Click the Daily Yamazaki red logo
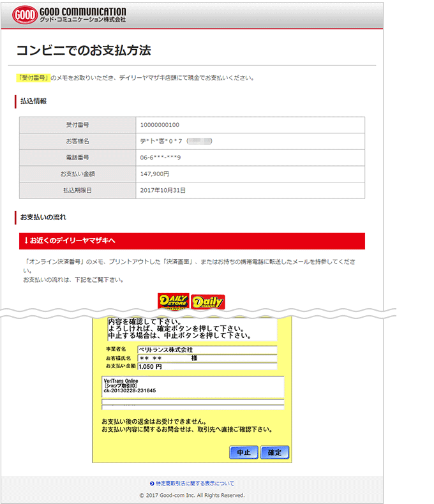The height and width of the screenshot is (504, 434). [207, 301]
